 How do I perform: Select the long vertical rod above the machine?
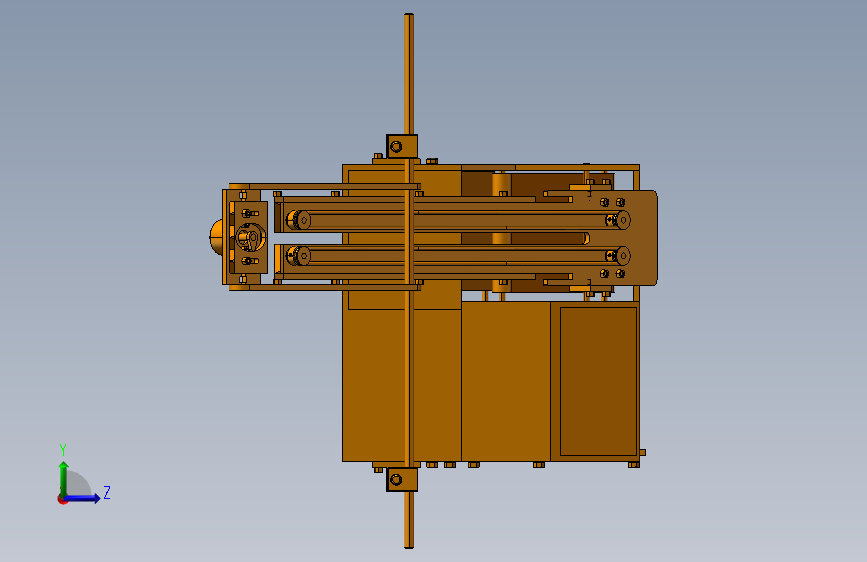[409, 73]
